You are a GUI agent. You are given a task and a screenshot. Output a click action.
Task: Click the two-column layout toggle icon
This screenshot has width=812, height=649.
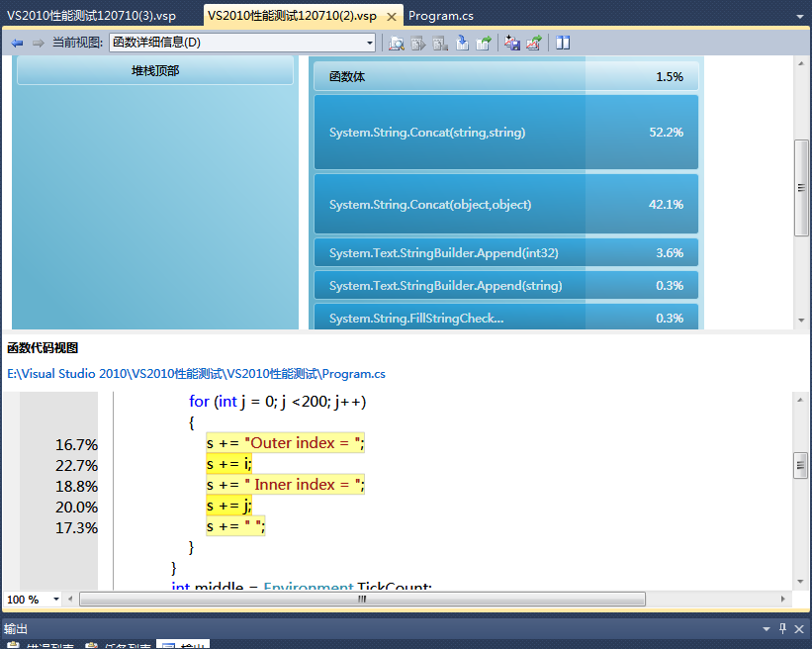click(x=563, y=43)
